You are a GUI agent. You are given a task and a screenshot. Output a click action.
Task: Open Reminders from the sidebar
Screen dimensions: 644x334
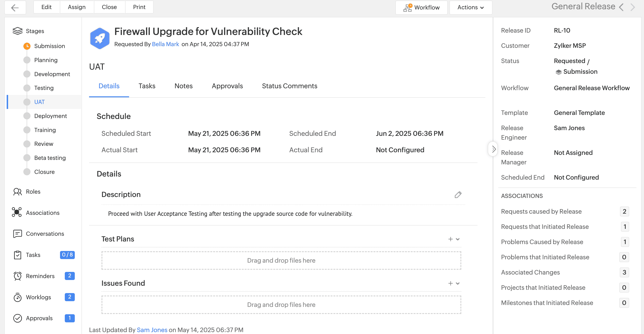tap(40, 276)
